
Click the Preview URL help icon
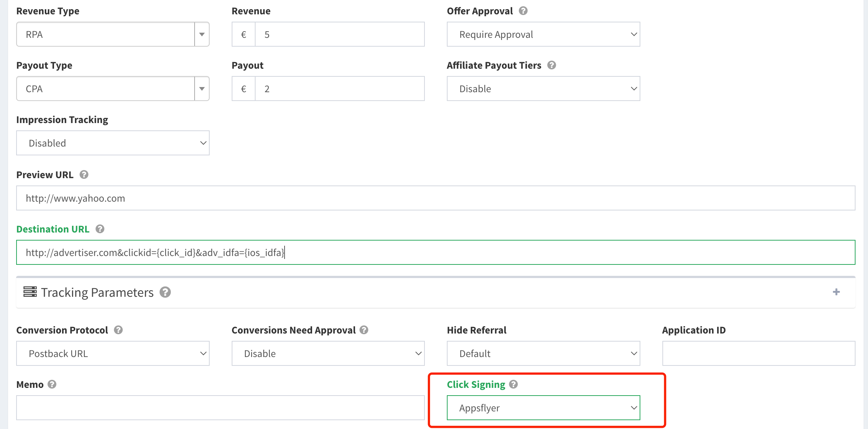point(84,175)
